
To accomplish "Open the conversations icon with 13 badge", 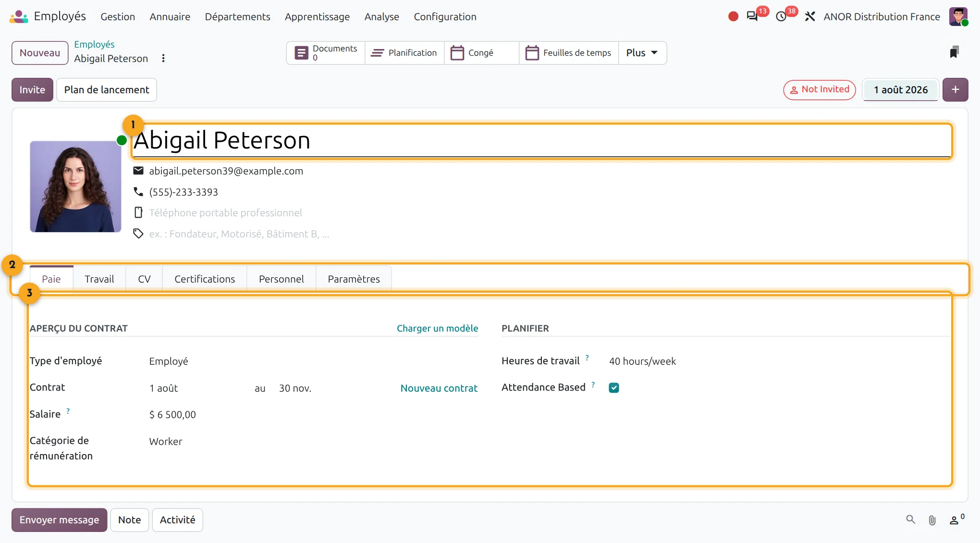I will pos(752,17).
